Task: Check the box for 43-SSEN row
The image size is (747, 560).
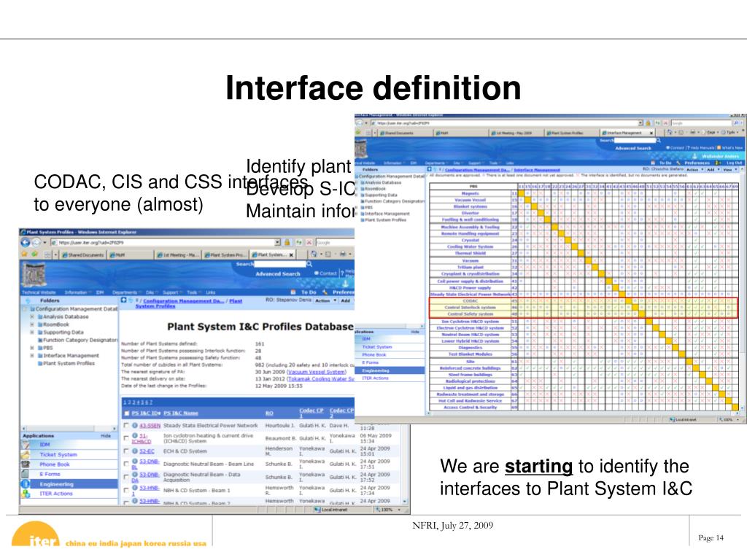Action: point(126,425)
